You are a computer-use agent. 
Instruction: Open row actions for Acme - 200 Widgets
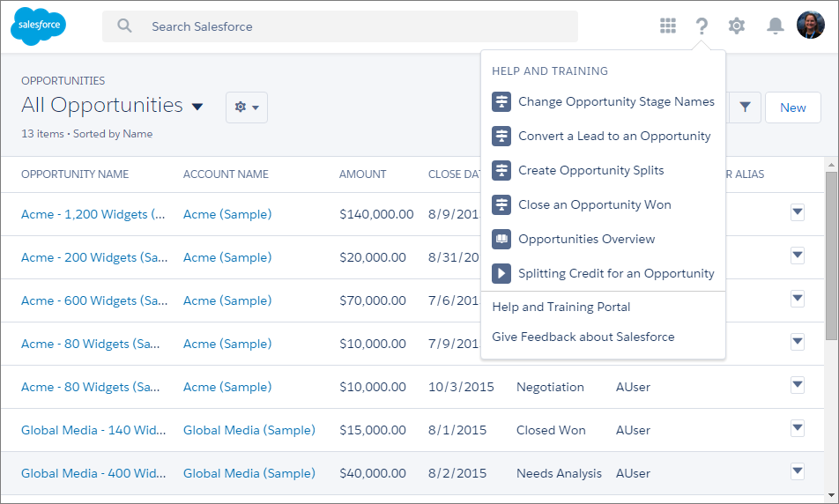tap(798, 256)
